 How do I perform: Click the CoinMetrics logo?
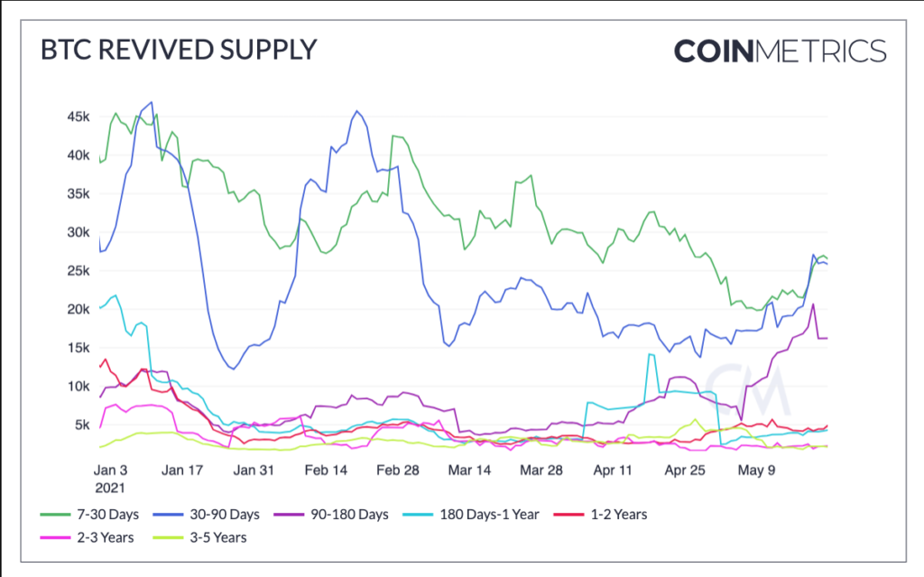(781, 51)
